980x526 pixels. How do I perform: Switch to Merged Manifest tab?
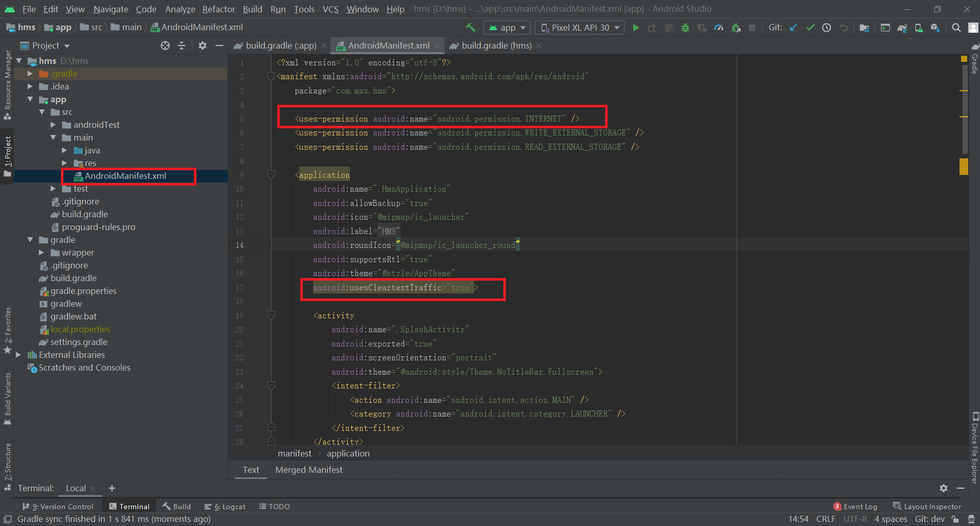click(x=309, y=470)
